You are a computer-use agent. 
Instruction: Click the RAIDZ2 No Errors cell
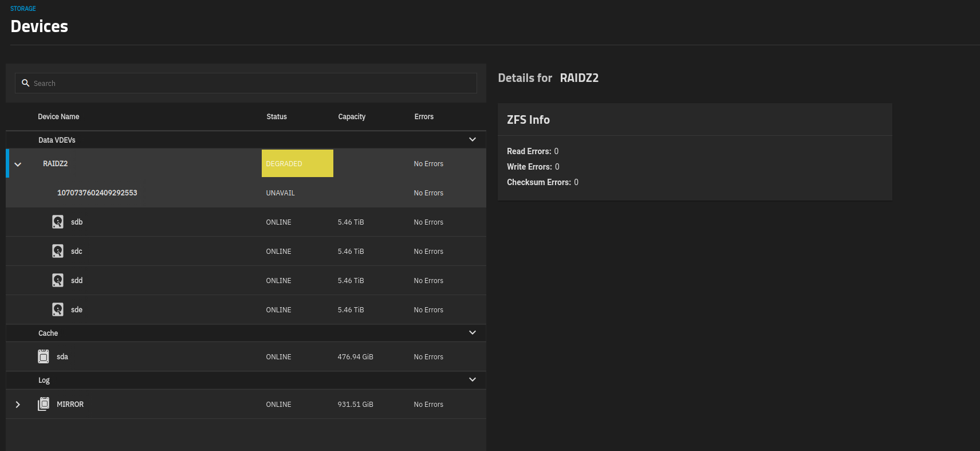click(428, 164)
